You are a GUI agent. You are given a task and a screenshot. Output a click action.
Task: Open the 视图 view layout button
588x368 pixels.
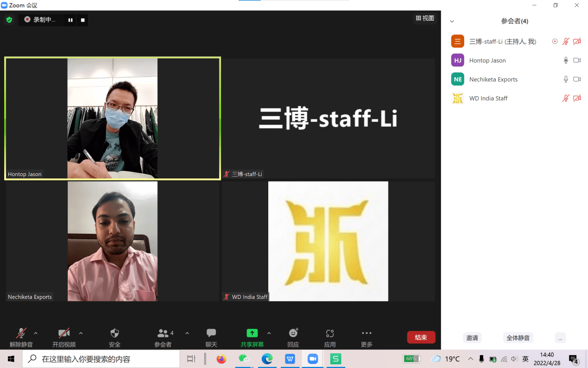(x=425, y=19)
